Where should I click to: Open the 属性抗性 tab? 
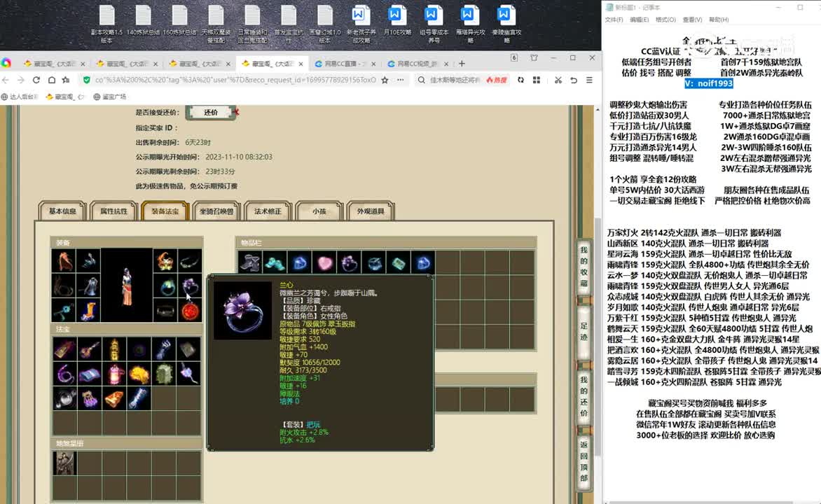click(113, 211)
